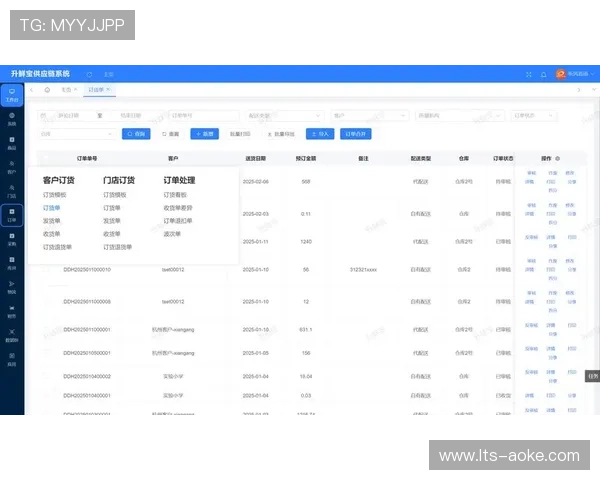Click the refresh icon beside system title
Image resolution: width=600 pixels, height=480 pixels.
pyautogui.click(x=89, y=74)
